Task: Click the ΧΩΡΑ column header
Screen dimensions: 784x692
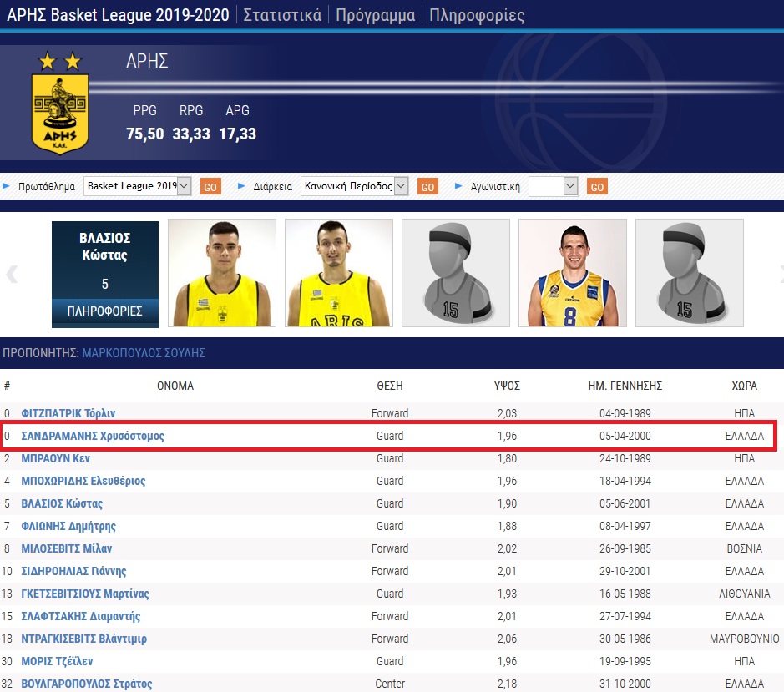Action: click(x=745, y=386)
